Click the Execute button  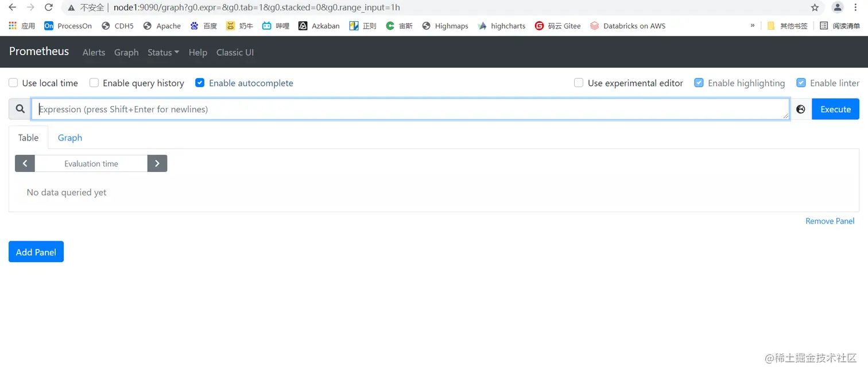[835, 109]
